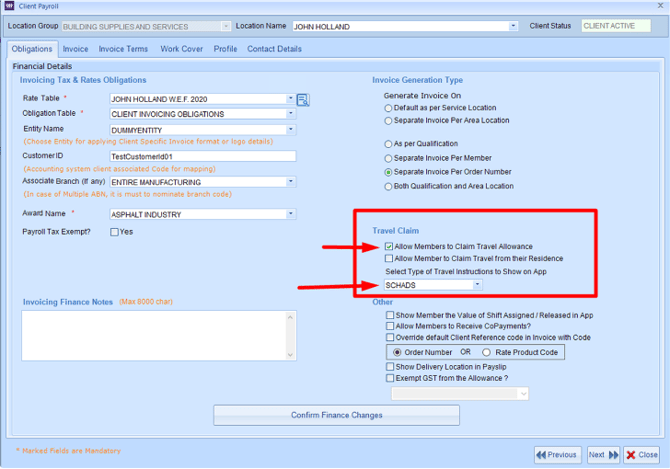The image size is (670, 469).
Task: Click the Rate Table lookup magnifier icon
Action: [x=303, y=99]
